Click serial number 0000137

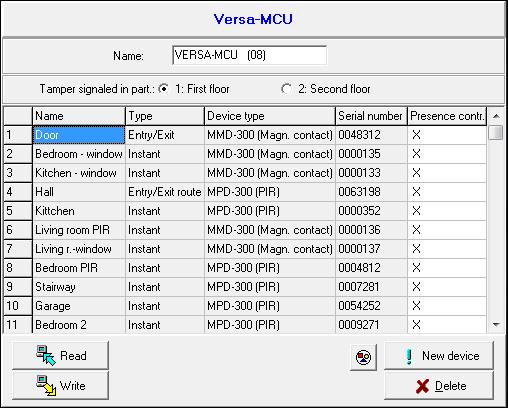[371, 249]
